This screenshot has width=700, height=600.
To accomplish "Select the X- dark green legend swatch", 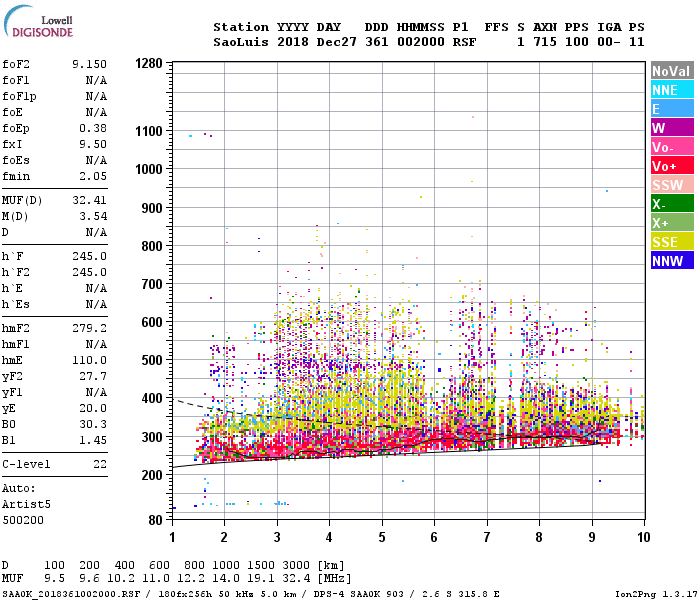I will tap(672, 204).
